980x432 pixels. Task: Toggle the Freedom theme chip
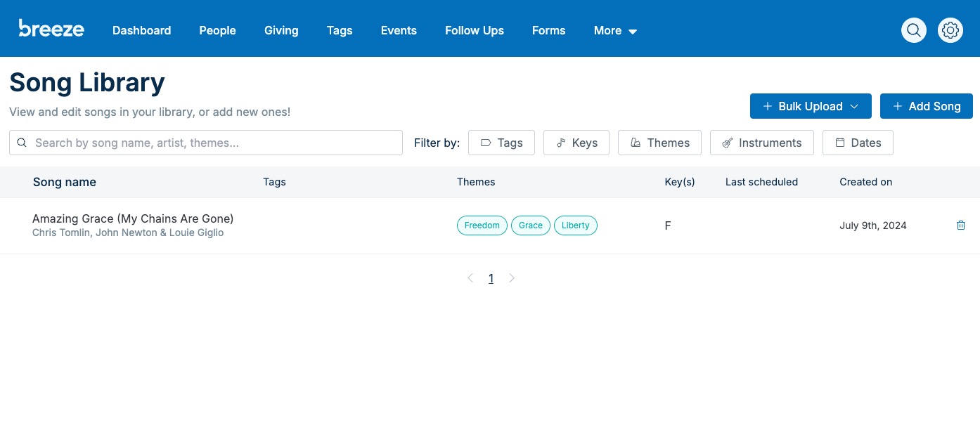pos(482,225)
